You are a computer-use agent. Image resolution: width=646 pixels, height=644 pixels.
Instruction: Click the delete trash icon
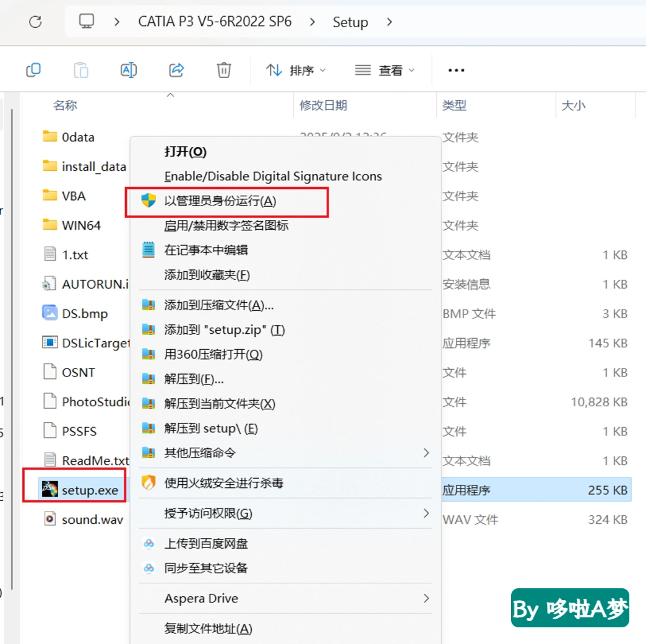[224, 70]
